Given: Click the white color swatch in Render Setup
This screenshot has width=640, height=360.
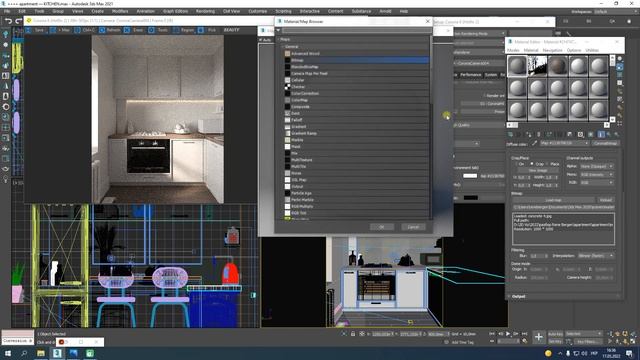Looking at the screenshot, I should click(x=470, y=176).
